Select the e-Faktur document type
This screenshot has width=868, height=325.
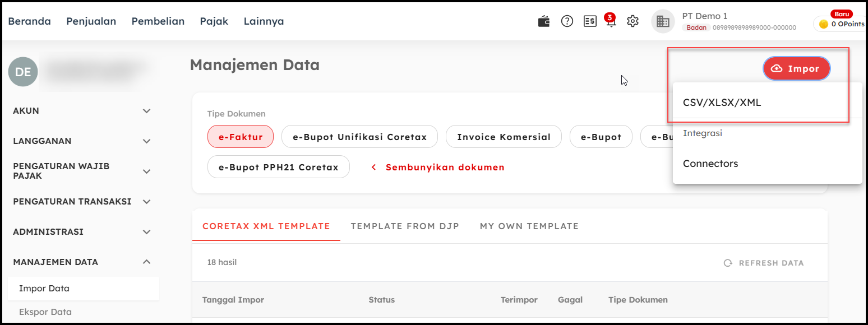coord(241,137)
